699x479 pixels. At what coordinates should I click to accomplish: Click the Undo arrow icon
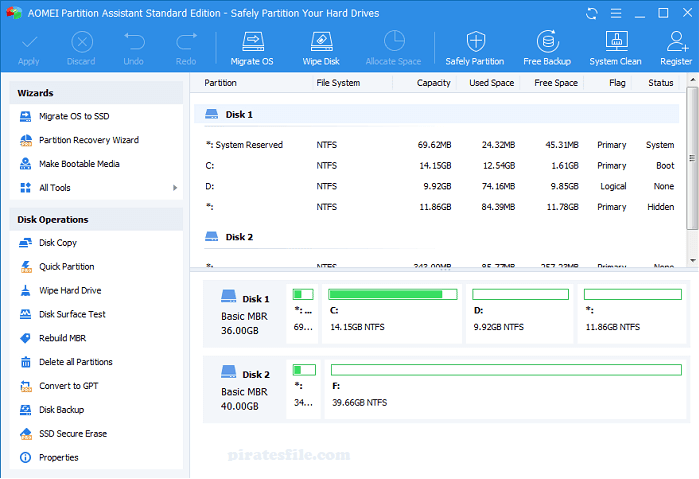134,41
